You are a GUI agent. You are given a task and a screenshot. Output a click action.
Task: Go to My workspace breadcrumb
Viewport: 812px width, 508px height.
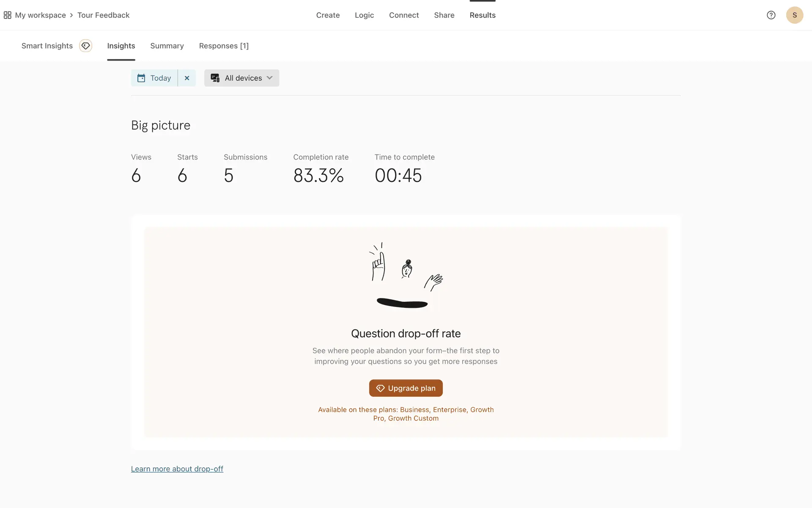coord(41,15)
